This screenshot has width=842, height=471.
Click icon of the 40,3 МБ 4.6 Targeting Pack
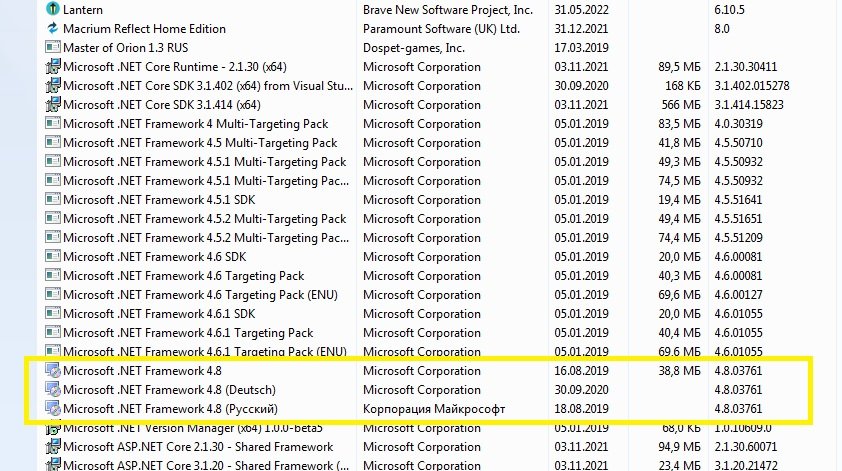pyautogui.click(x=53, y=276)
